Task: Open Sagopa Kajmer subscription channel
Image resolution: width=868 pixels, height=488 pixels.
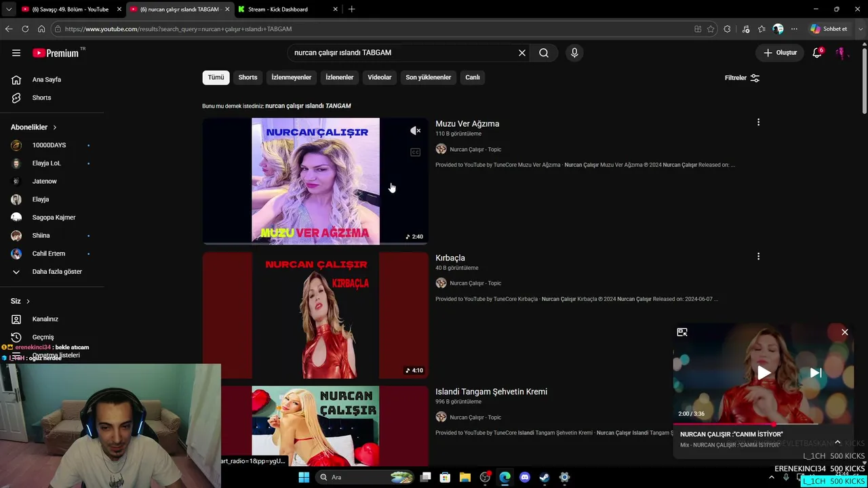Action: [x=54, y=218]
